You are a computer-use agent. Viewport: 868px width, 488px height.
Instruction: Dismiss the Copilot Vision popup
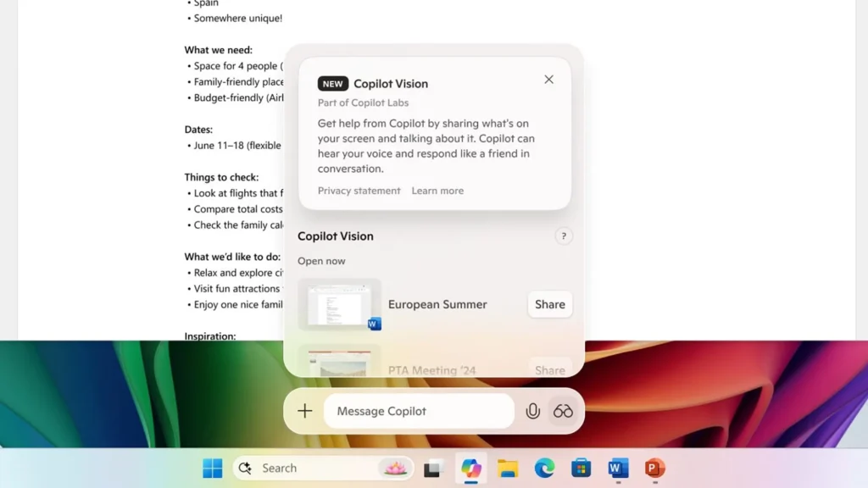[x=548, y=79]
